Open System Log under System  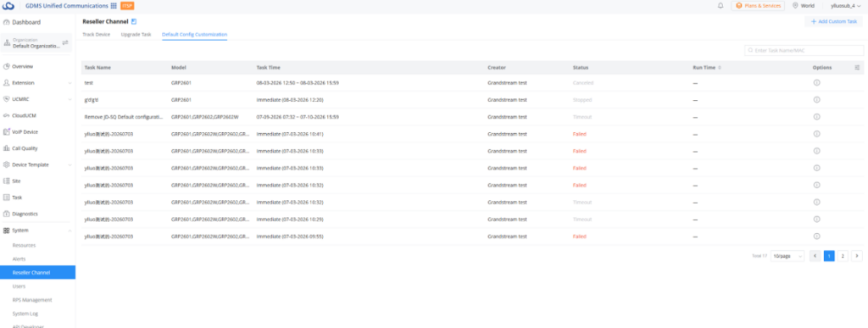(25, 314)
